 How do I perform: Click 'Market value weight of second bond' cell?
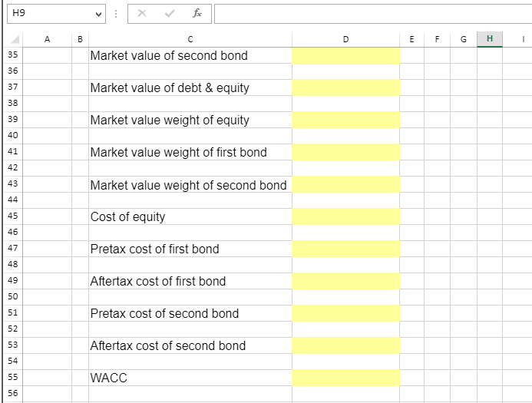190,184
